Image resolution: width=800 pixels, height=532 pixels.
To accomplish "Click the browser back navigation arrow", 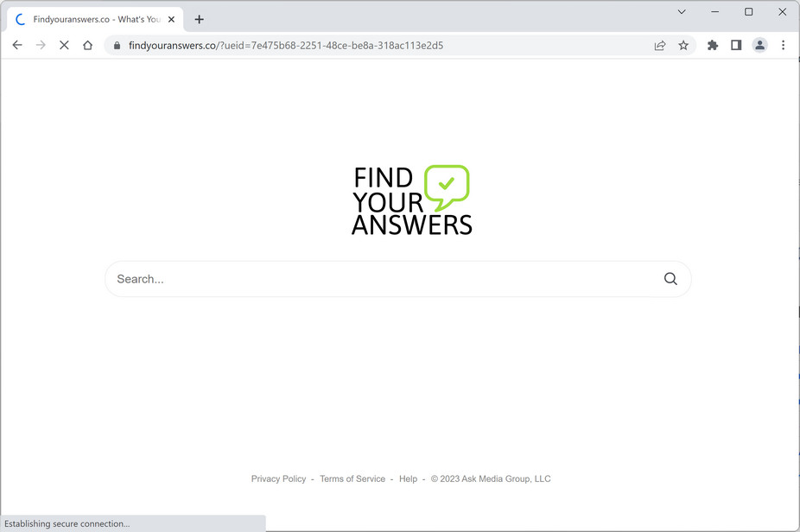I will 17,45.
